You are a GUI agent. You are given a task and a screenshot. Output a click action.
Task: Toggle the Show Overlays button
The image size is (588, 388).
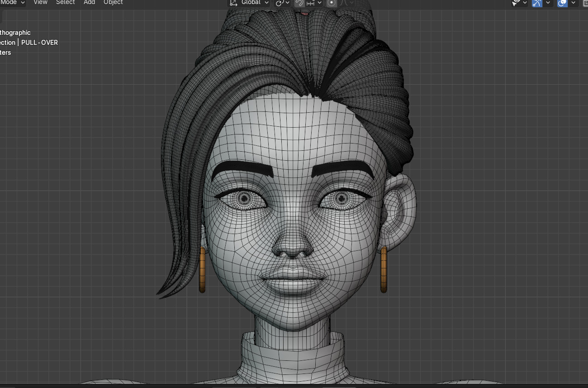[562, 3]
